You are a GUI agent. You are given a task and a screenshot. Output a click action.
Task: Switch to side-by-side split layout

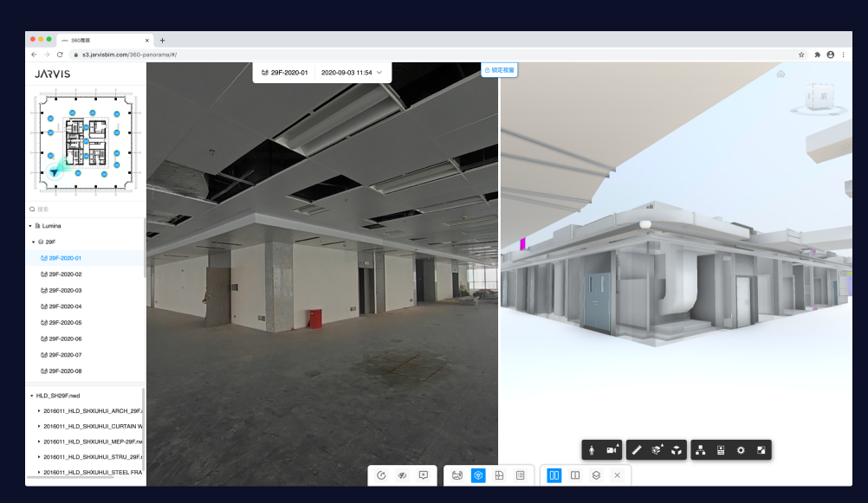pos(554,475)
